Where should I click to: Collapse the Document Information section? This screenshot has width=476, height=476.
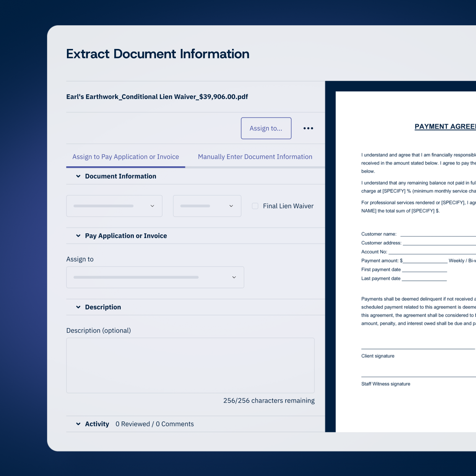(78, 176)
